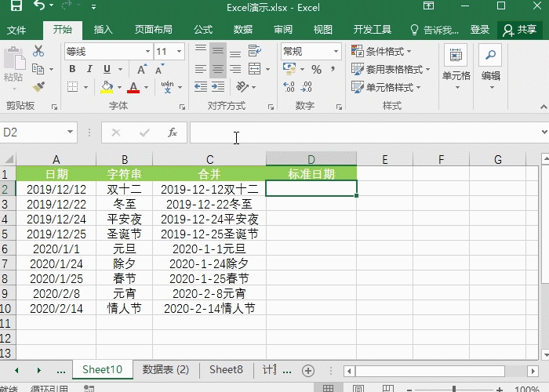Click the insert function fx icon
Viewport: 549px width, 392px height.
click(x=172, y=133)
